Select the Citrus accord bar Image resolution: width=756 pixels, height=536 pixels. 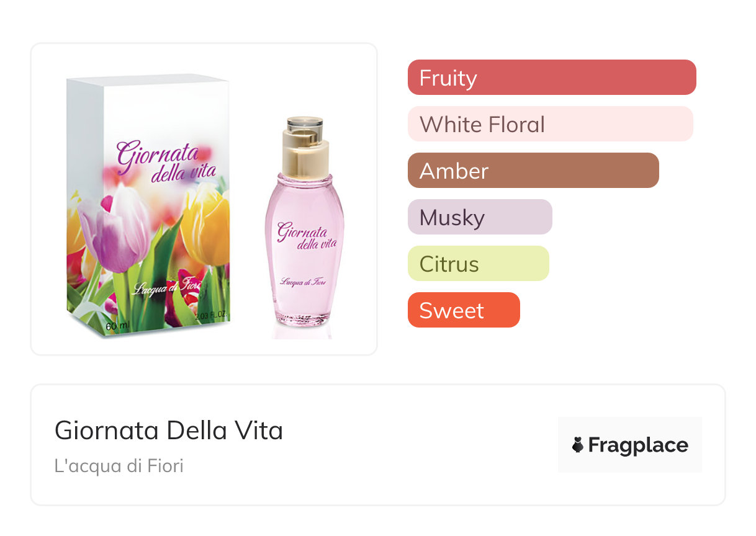[x=478, y=264]
